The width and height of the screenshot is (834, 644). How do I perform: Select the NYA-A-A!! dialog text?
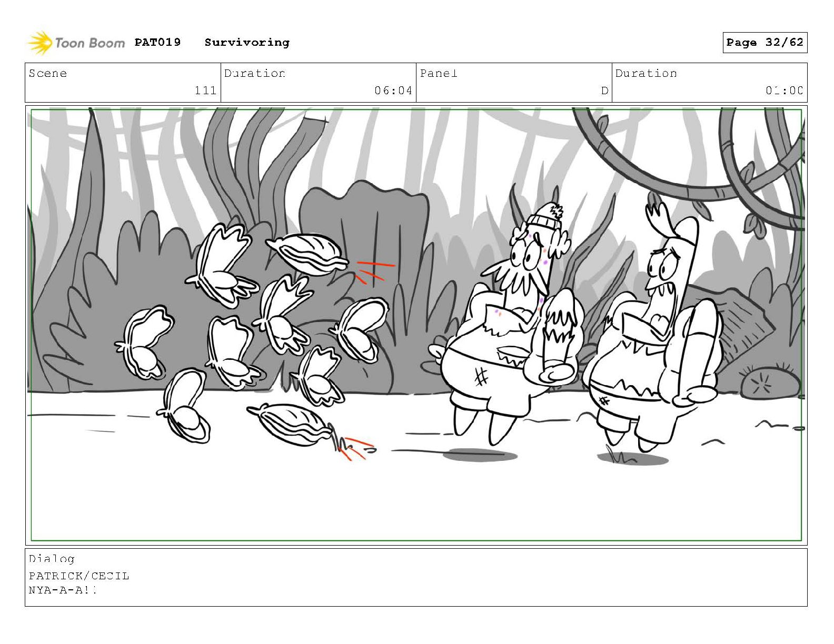(63, 590)
